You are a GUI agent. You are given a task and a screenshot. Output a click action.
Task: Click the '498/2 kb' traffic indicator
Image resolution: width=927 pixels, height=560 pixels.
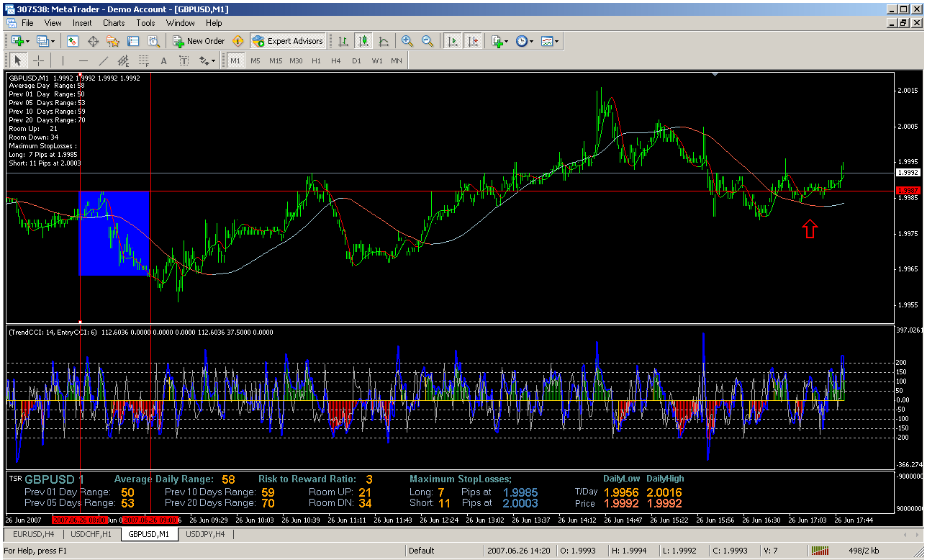863,551
